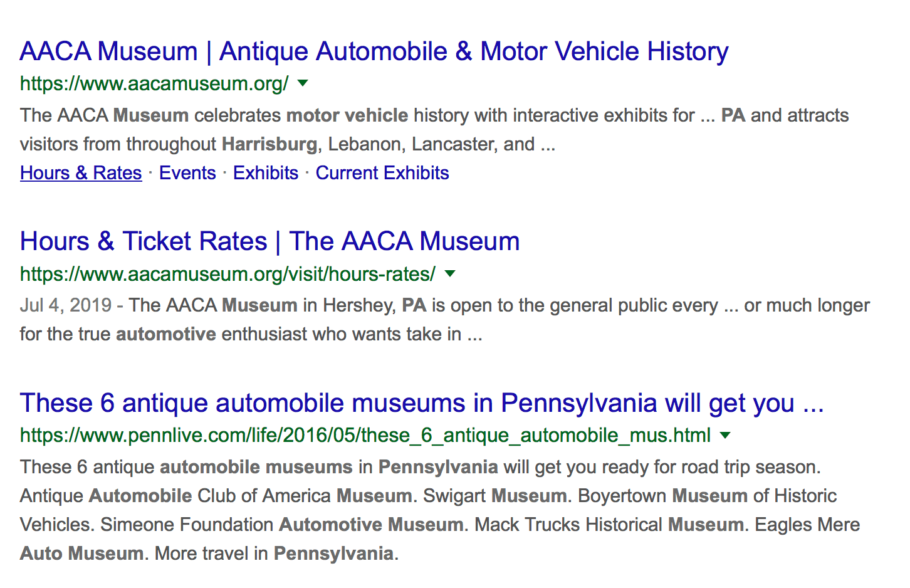Open the Hours & Rates sitelink
The width and height of the screenshot is (910, 588).
81,173
